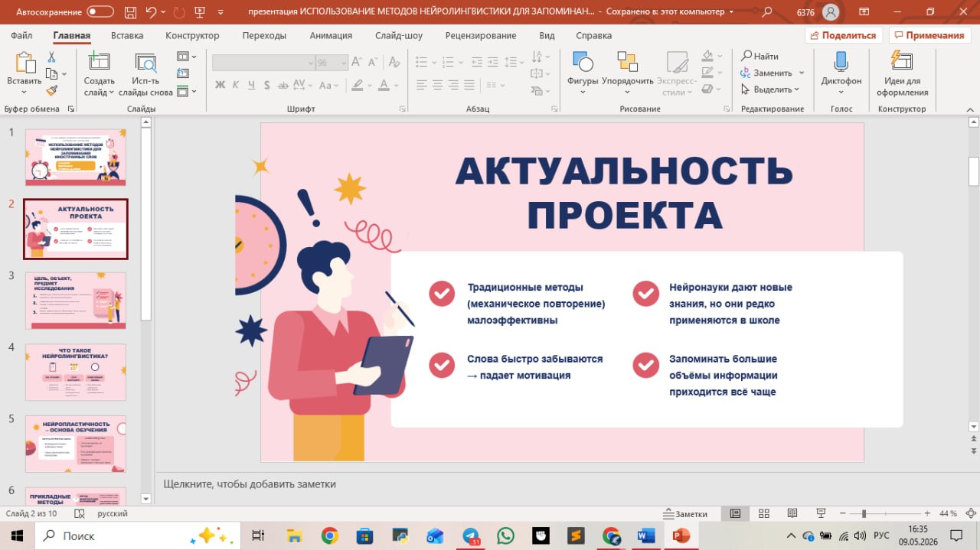Screen dimensions: 980x550
Task: Click the Comments button
Action: pyautogui.click(x=928, y=35)
